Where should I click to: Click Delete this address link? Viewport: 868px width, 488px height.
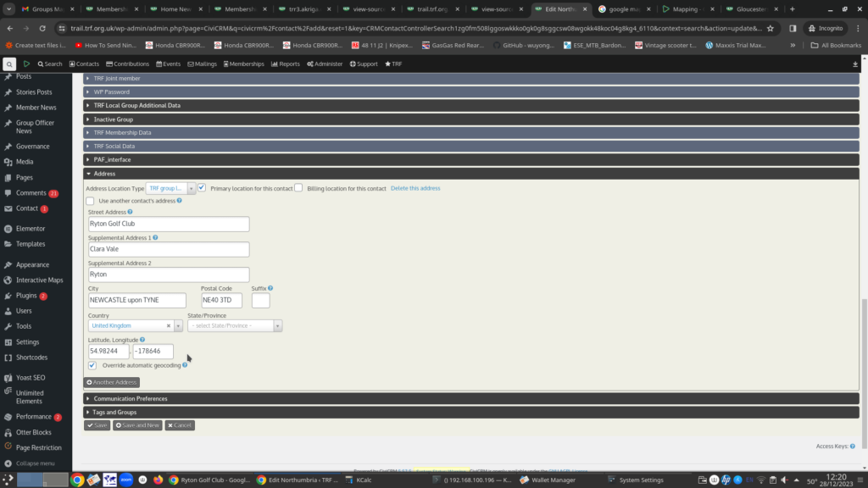pyautogui.click(x=415, y=188)
